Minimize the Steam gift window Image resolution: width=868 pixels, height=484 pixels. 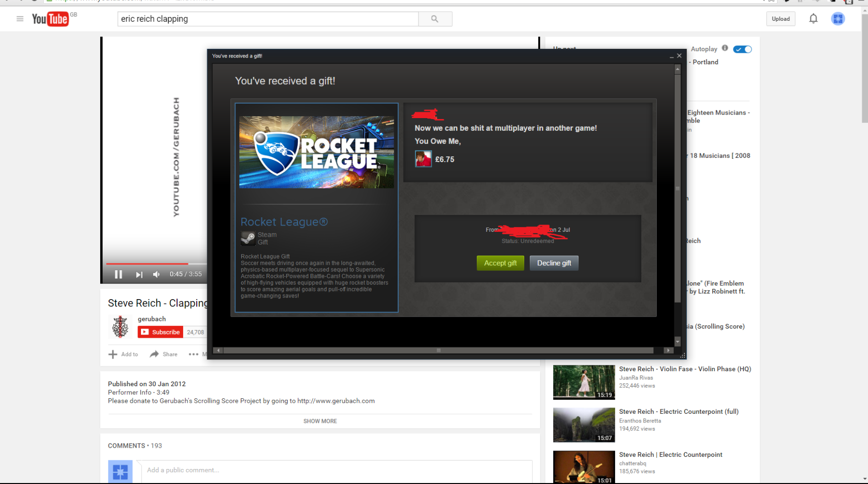[671, 56]
